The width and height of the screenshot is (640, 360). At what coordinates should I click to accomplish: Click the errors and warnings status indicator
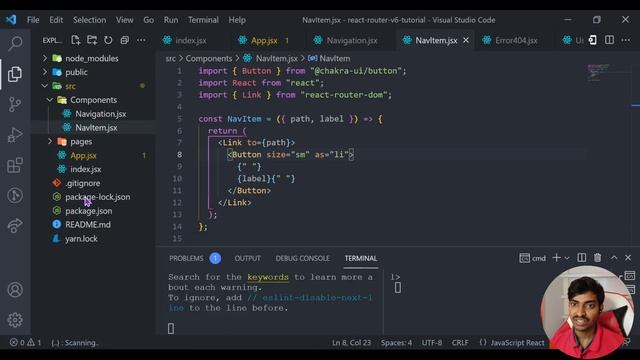pos(25,342)
